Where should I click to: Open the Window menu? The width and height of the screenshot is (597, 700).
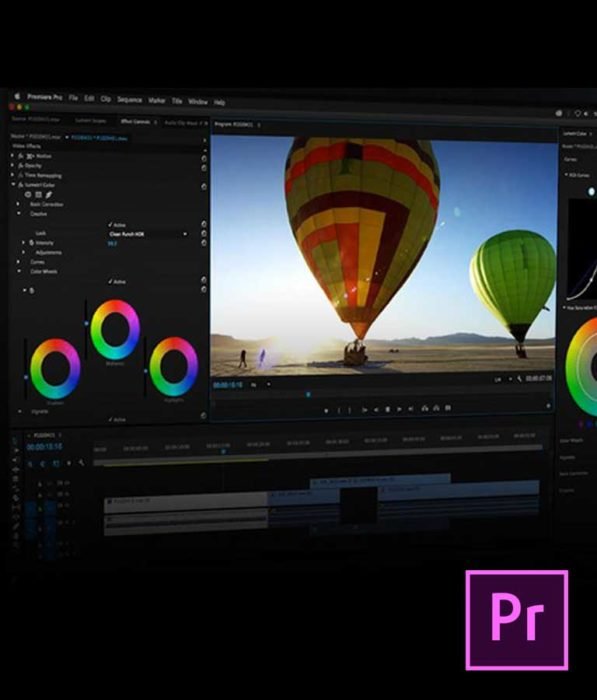198,102
